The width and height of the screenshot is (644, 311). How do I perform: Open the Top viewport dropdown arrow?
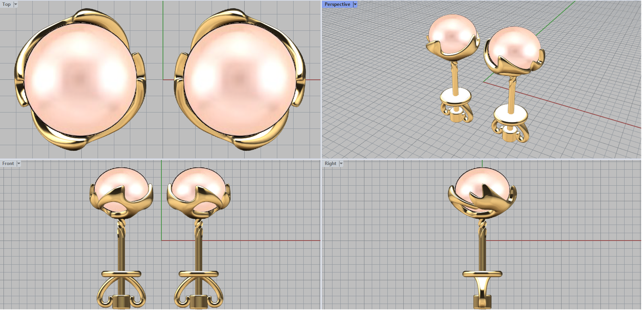16,4
